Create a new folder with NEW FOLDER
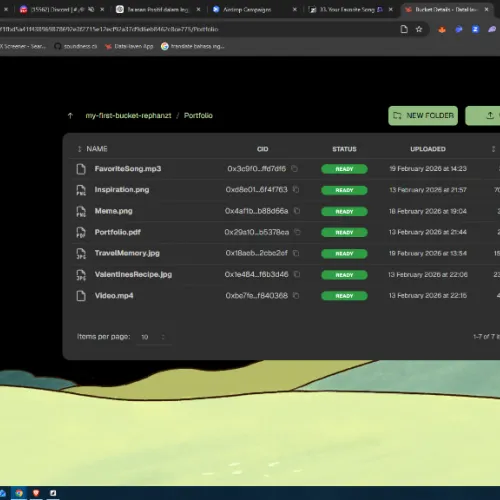The width and height of the screenshot is (500, 500). 423,116
